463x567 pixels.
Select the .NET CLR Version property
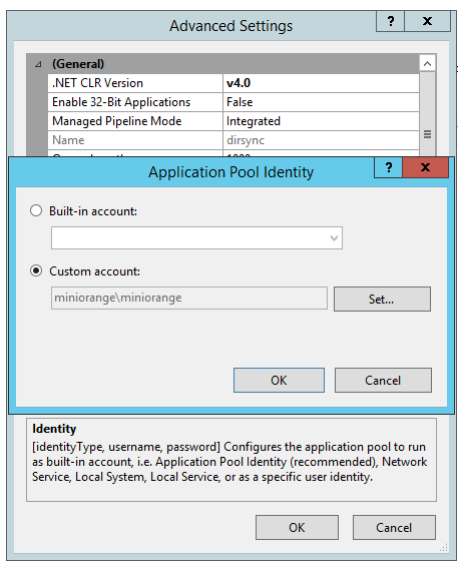[x=135, y=83]
